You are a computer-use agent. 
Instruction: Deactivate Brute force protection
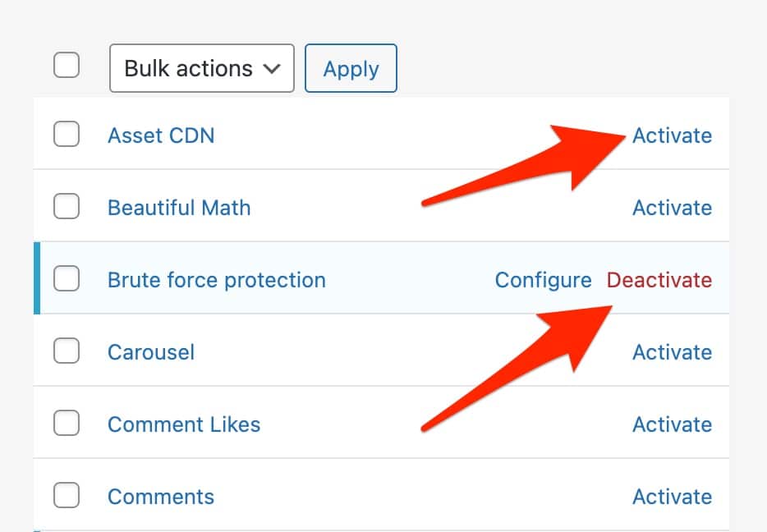click(x=659, y=280)
